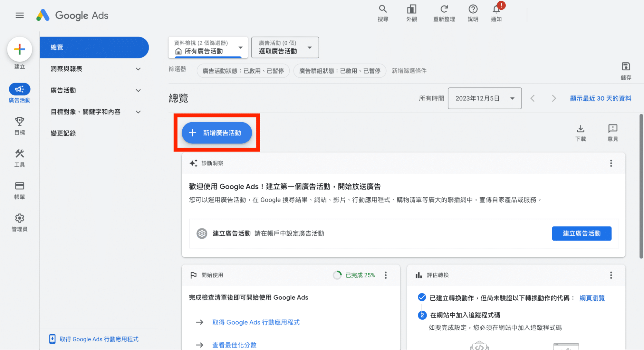Select 總覽 in navigation panel
Image resolution: width=644 pixels, height=350 pixels.
[94, 47]
